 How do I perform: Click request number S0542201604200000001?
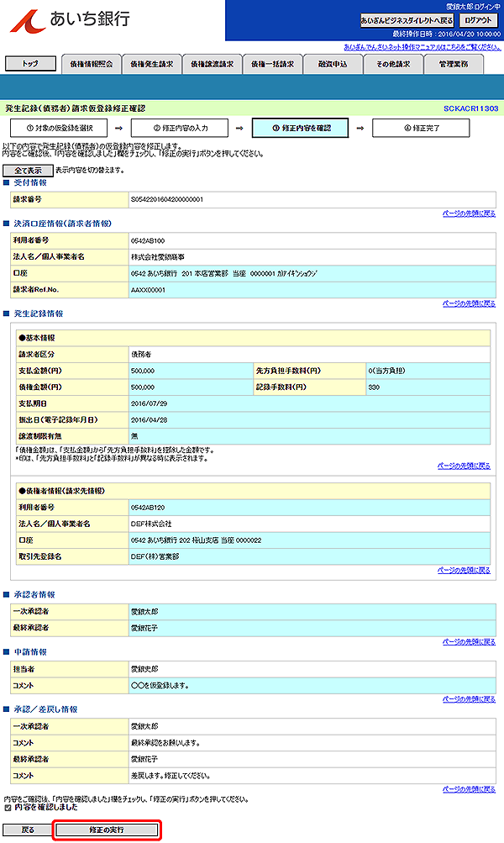(167, 199)
